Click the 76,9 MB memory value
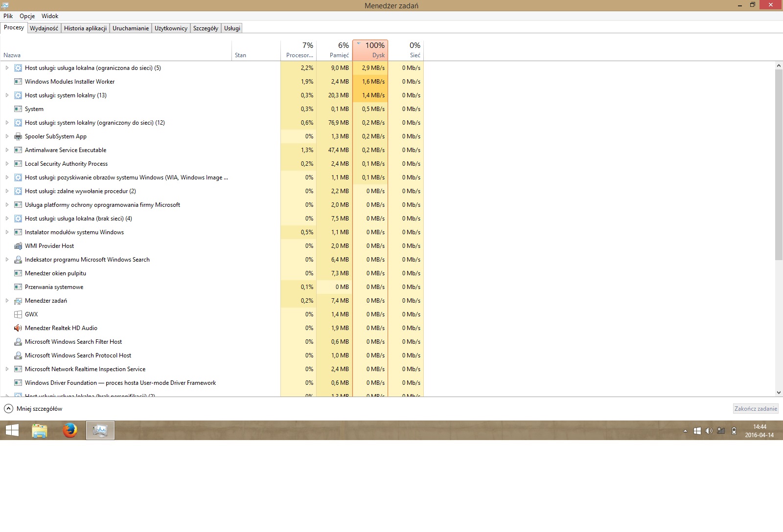Screen dimensions: 783x532 339,123
